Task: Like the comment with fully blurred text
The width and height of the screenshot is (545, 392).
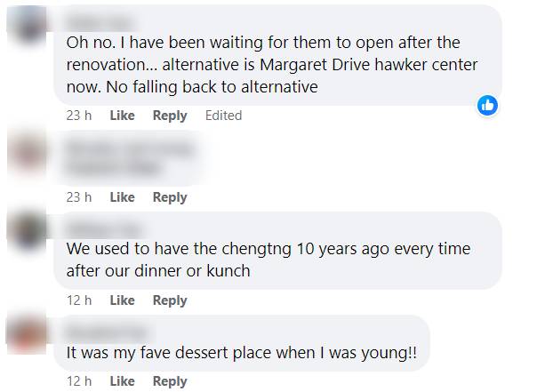Action: pyautogui.click(x=122, y=197)
